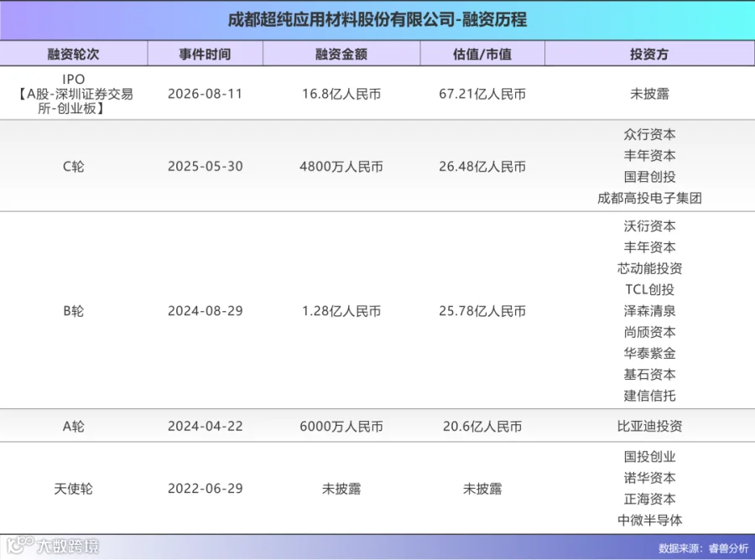755x560 pixels.
Task: Click investor 芯动能投资
Action: (x=649, y=268)
